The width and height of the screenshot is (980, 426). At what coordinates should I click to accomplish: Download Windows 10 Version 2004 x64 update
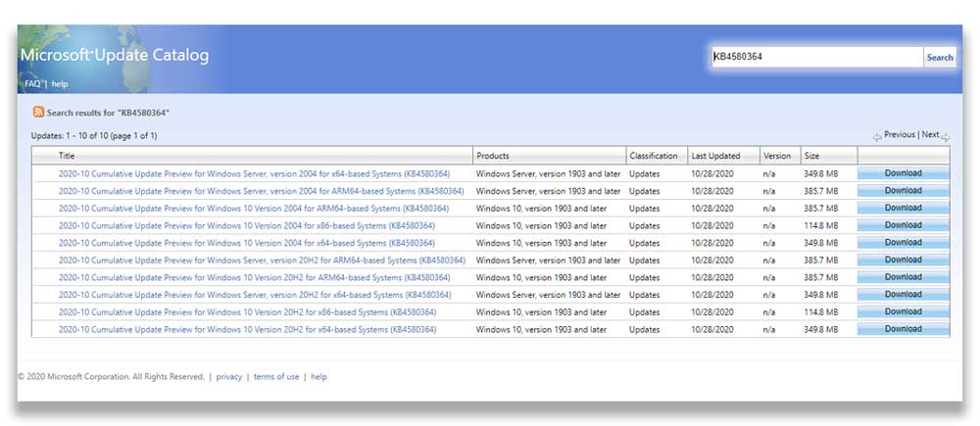tap(904, 243)
